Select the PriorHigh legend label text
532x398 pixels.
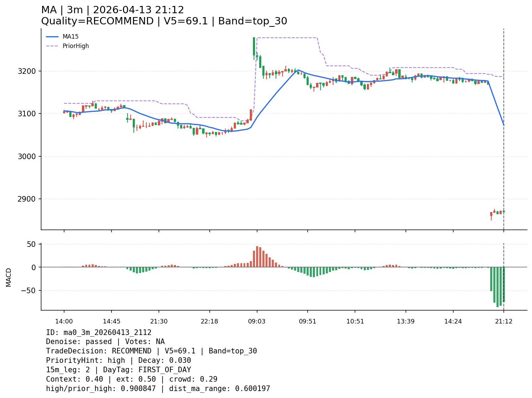[x=76, y=46]
